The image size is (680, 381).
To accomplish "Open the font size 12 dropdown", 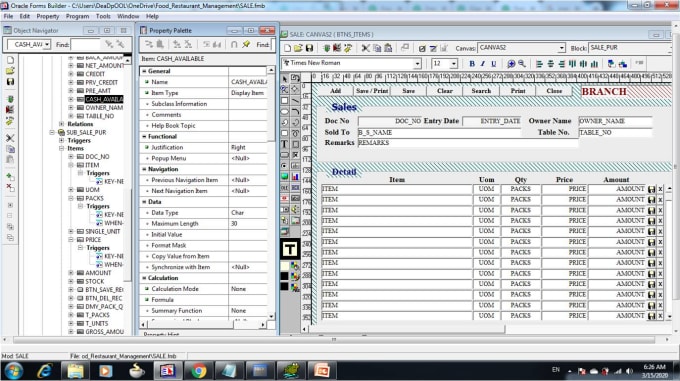I will coord(454,64).
